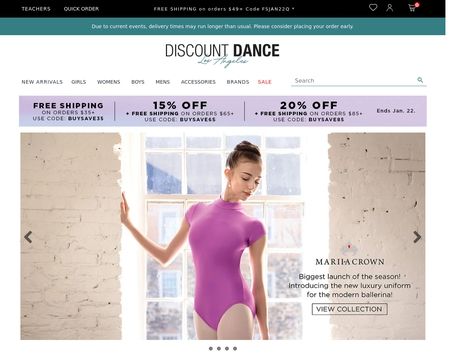Image resolution: width=450 pixels, height=360 pixels.
Task: Open the Girls category menu
Action: (x=79, y=82)
